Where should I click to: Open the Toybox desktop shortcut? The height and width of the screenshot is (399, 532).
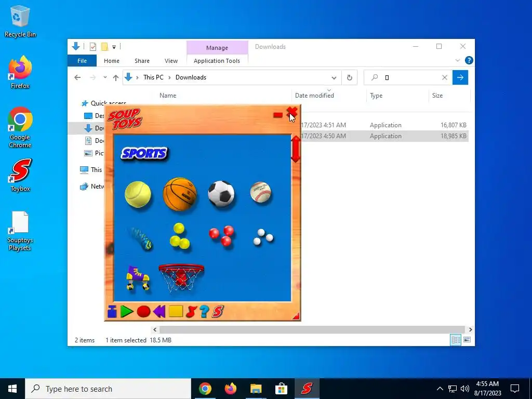(x=20, y=176)
